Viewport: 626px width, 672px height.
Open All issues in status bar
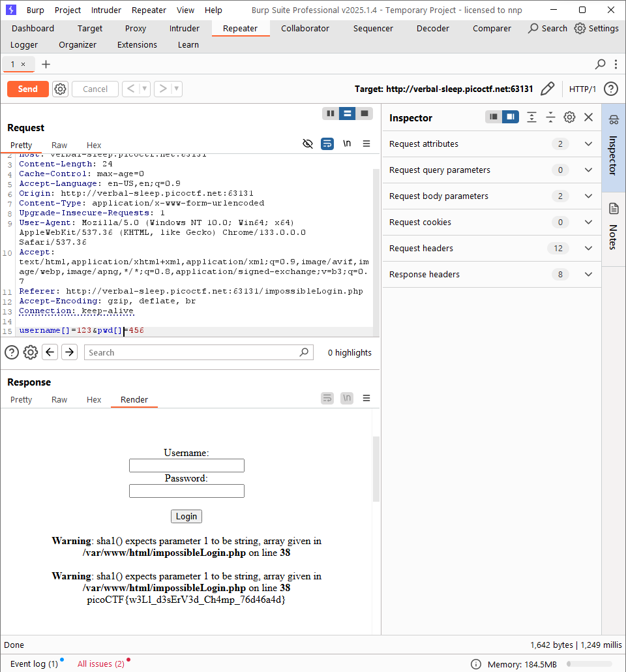click(x=101, y=664)
